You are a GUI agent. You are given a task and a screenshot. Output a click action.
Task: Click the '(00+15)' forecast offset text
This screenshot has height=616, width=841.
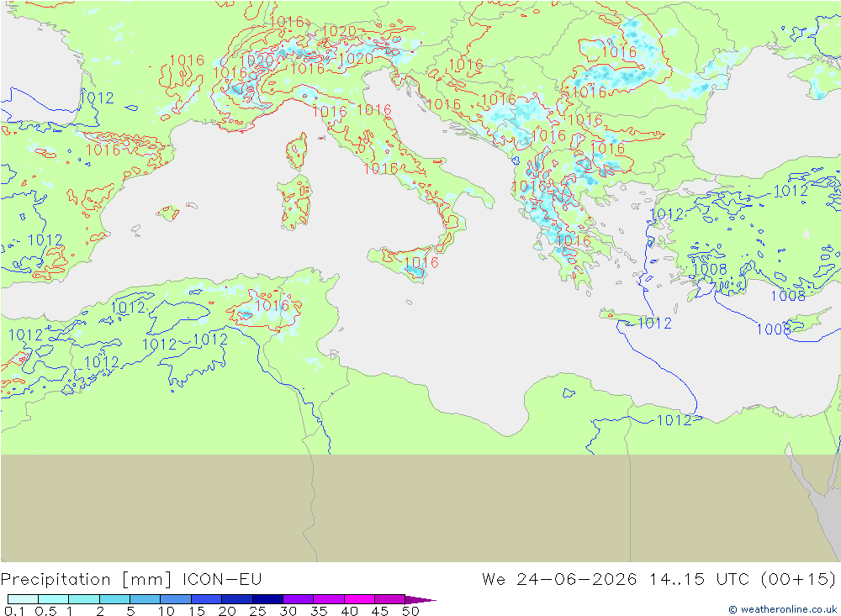(x=798, y=579)
